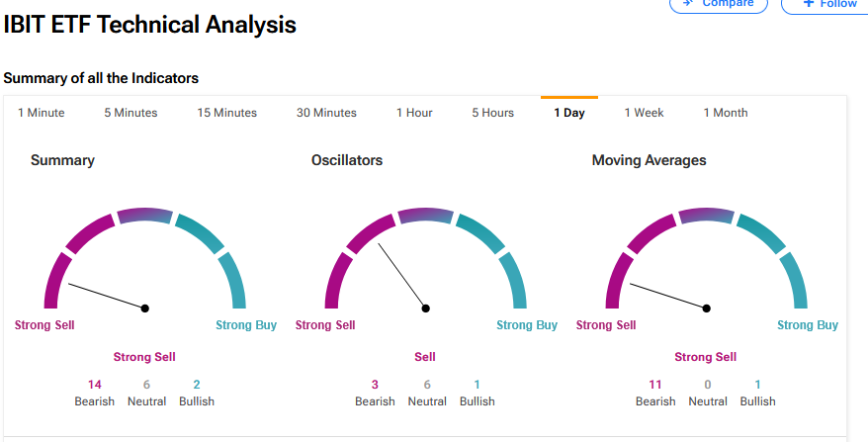Click the purple top segment of Oscillators gauge
The width and height of the screenshot is (868, 442).
[x=426, y=215]
